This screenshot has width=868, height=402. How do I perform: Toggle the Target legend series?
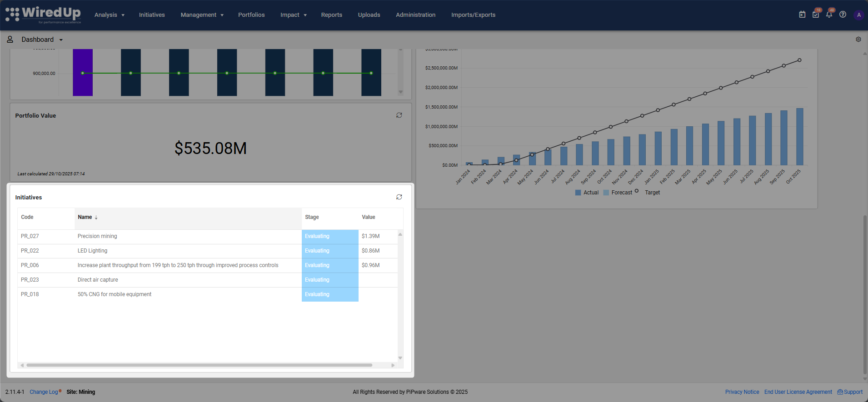pyautogui.click(x=648, y=193)
